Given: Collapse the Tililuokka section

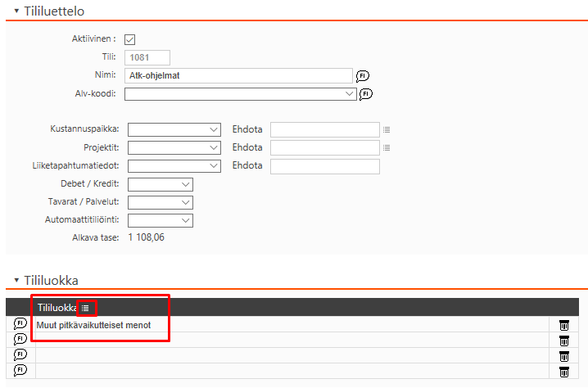Looking at the screenshot, I should pyautogui.click(x=16, y=280).
